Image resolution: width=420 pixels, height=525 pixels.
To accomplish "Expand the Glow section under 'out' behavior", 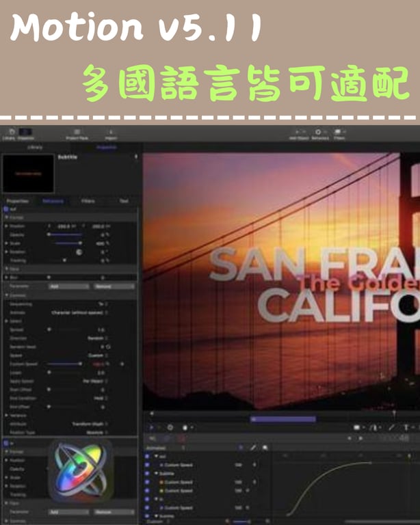I will (x=6, y=269).
